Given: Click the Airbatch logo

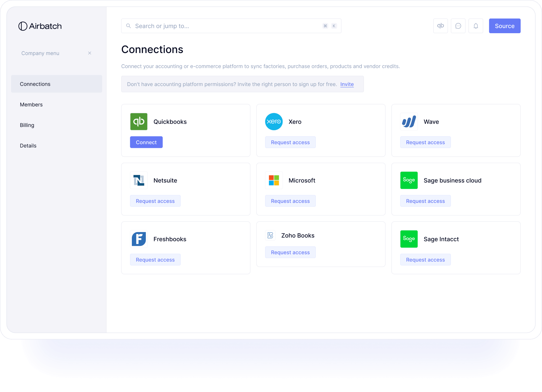Looking at the screenshot, I should pyautogui.click(x=40, y=26).
